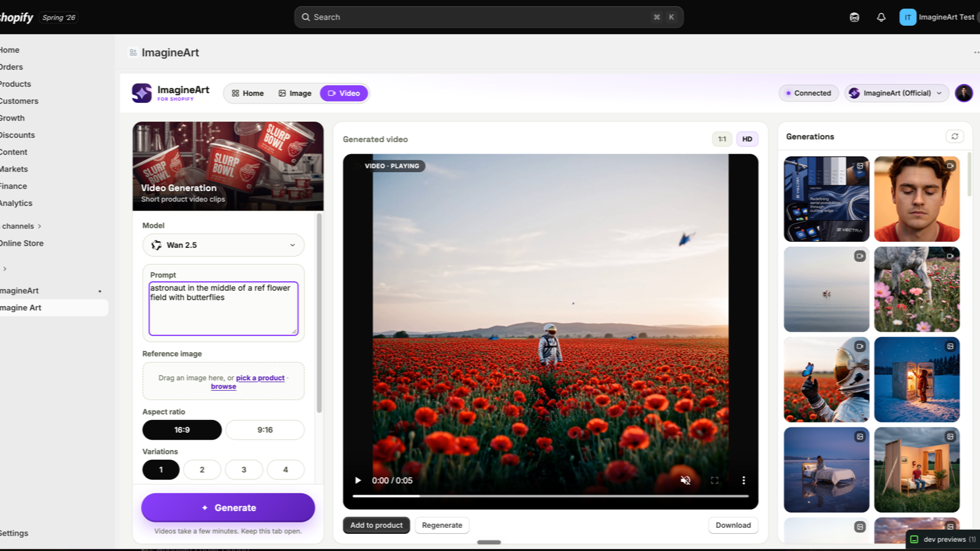Click the user avatar in the app header
980x551 pixels.
pyautogui.click(x=963, y=93)
